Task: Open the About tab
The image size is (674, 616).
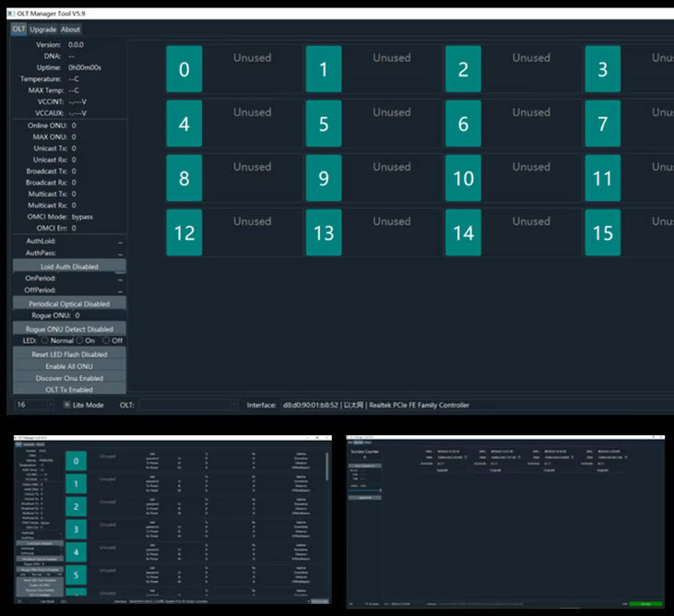Action: [70, 30]
